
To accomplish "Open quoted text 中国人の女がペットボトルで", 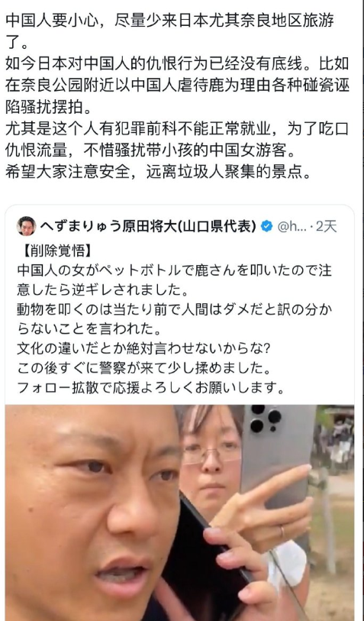I will [x=175, y=280].
